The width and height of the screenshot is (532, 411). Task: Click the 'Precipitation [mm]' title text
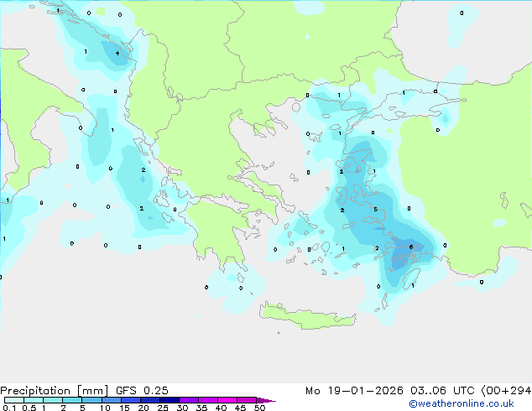click(54, 391)
